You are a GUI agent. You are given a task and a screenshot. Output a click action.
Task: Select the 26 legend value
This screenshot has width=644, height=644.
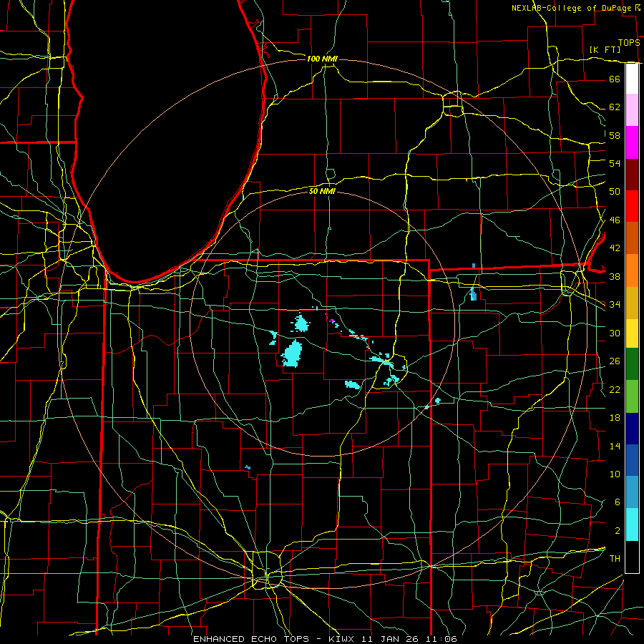pyautogui.click(x=615, y=361)
